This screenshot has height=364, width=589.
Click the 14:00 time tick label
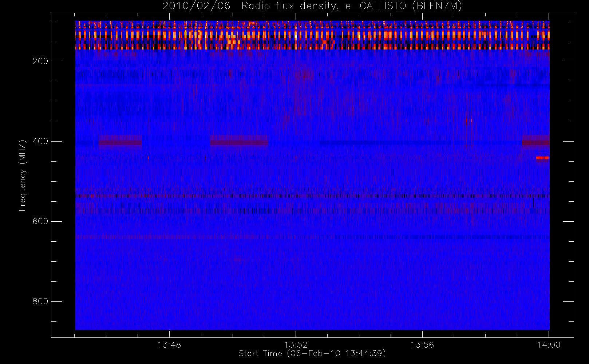point(549,345)
